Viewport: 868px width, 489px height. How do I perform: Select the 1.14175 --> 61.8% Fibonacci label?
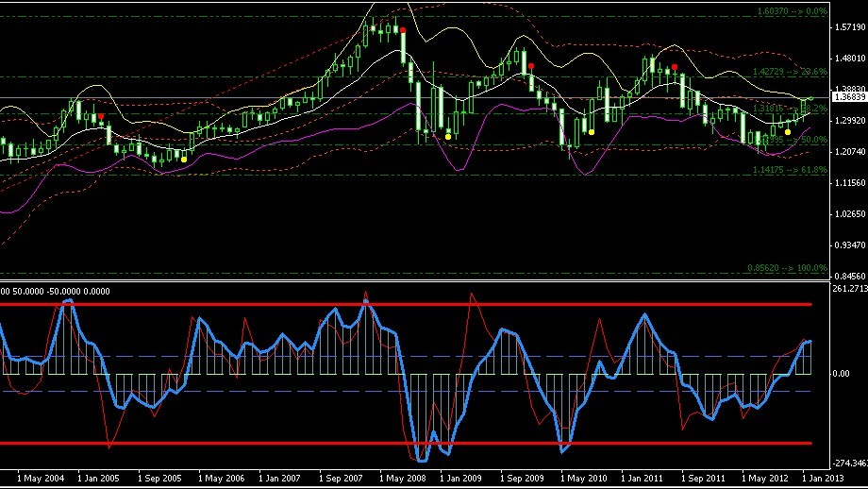(790, 170)
